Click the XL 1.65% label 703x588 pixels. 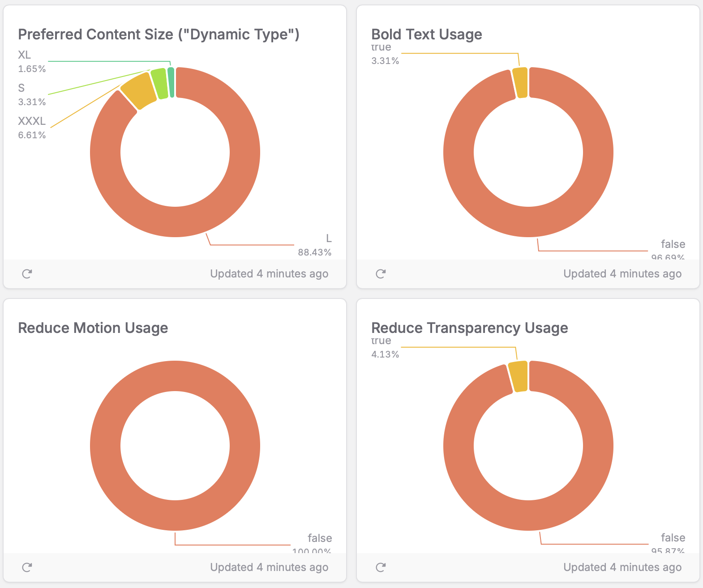[31, 62]
